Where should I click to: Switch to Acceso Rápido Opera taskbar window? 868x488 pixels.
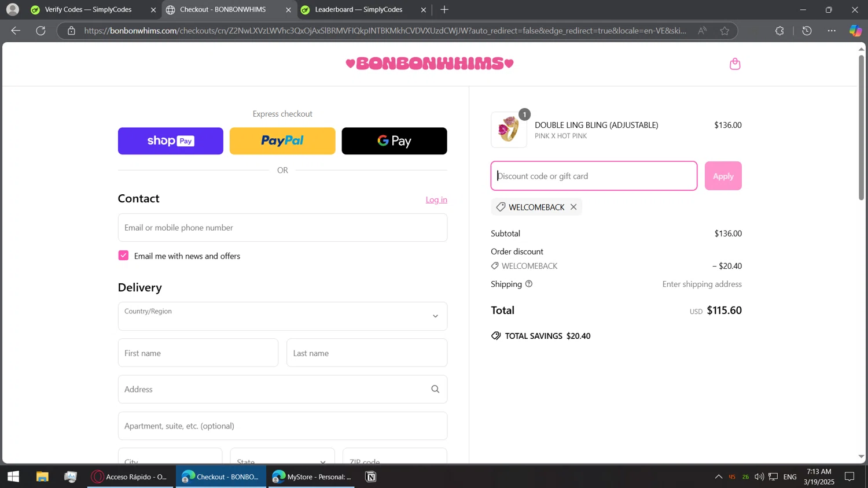[130, 476]
